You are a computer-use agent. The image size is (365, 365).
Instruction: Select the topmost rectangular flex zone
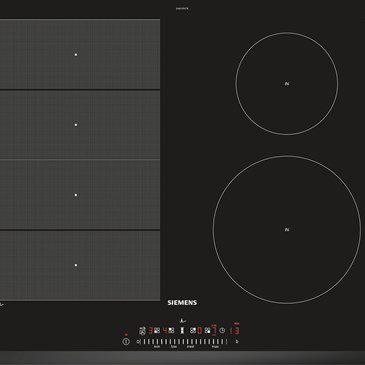[80, 54]
